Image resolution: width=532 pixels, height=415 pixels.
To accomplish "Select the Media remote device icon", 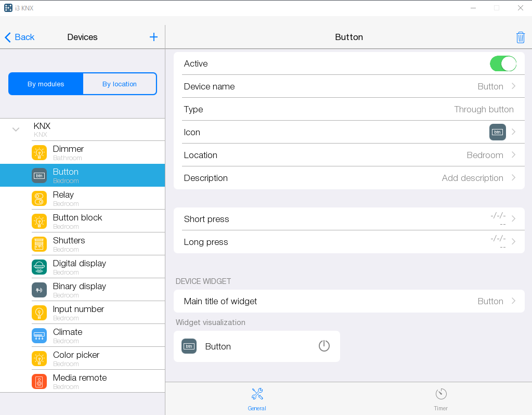I will (39, 381).
